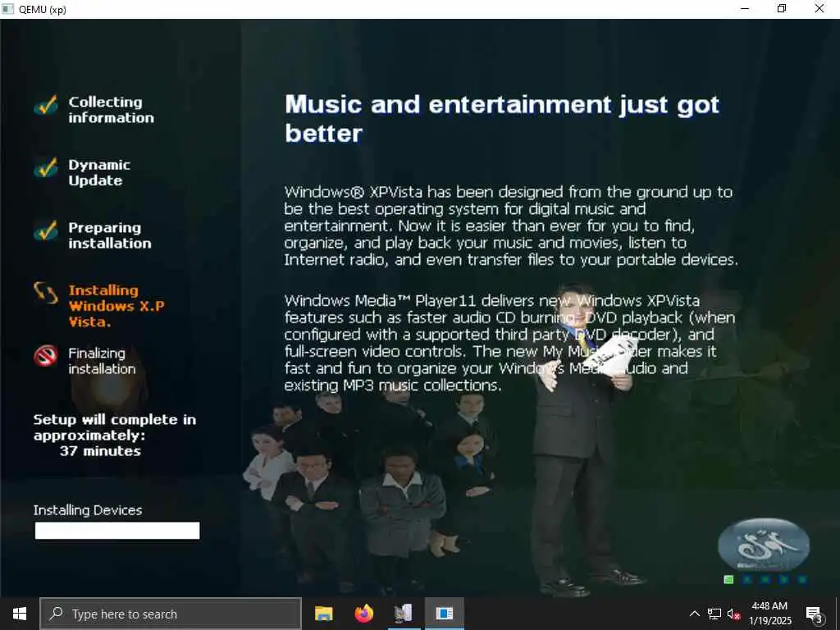840x630 pixels.
Task: Click the taskbar search magnifier icon
Action: (57, 614)
